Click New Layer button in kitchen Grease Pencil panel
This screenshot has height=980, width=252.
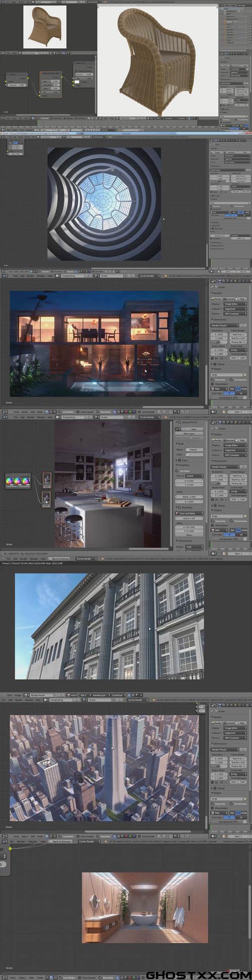(x=189, y=434)
